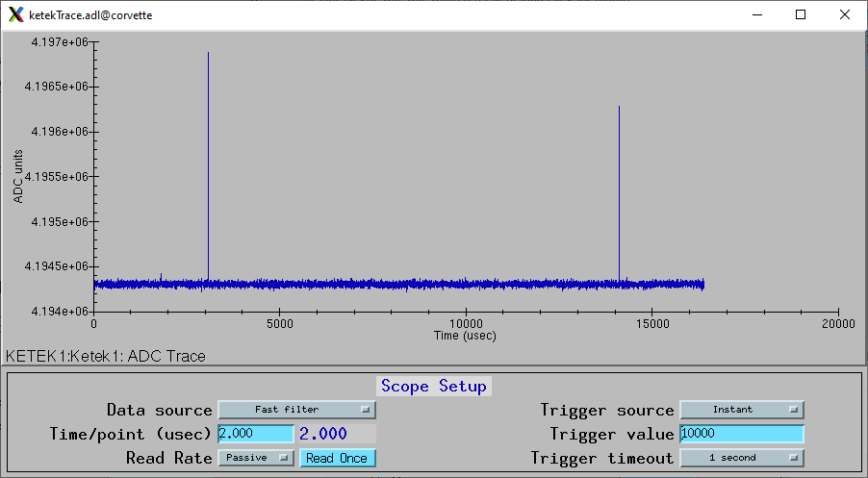
Task: Click the 5000 x-axis tick label
Action: (280, 324)
